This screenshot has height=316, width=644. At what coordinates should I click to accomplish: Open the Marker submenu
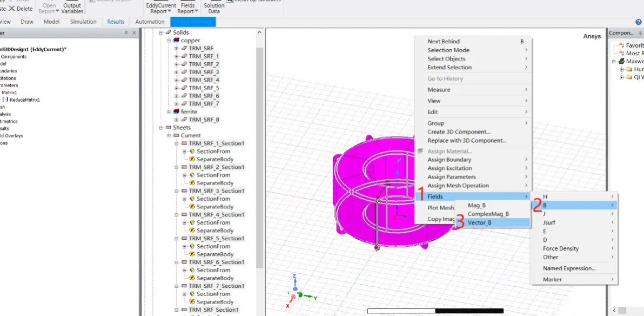(574, 279)
